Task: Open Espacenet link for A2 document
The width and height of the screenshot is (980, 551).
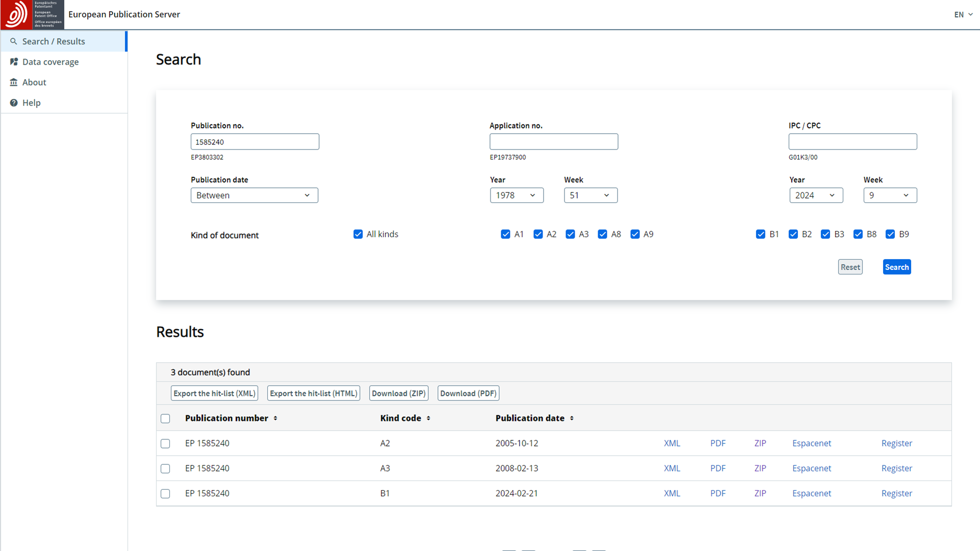Action: (812, 443)
